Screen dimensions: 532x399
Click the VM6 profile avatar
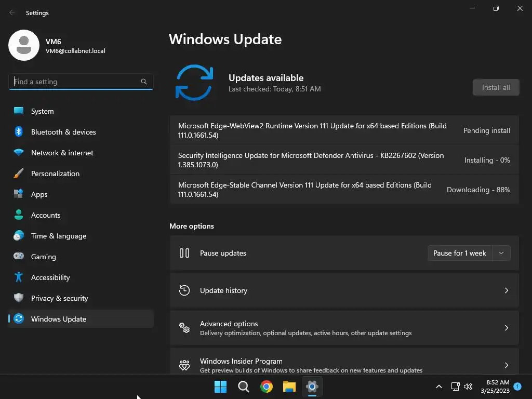[24, 45]
